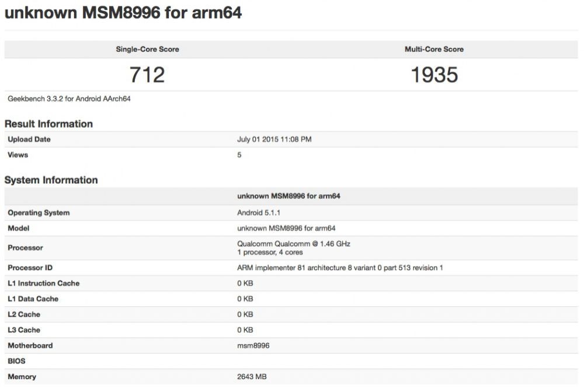584x392 pixels.
Task: Click the System Information heading
Action: pos(51,180)
